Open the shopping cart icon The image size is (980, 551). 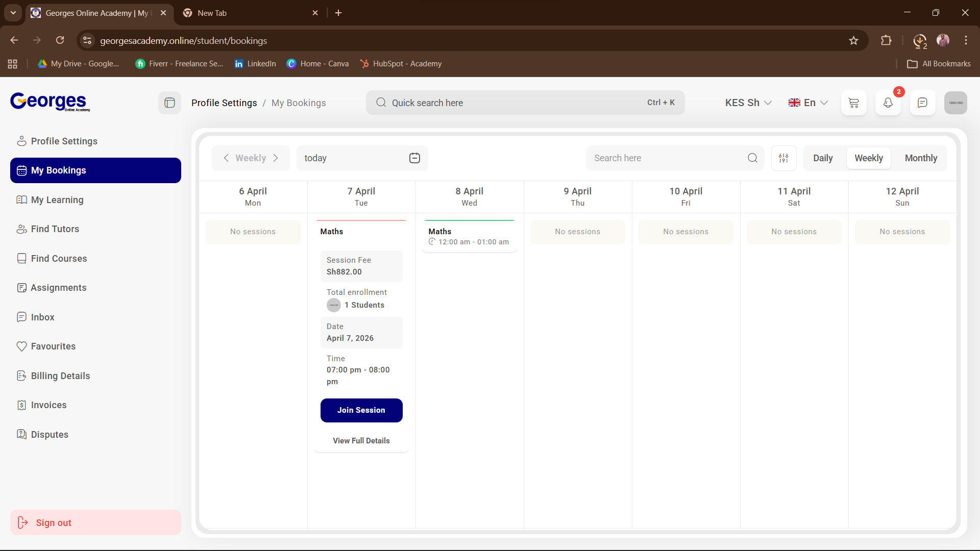click(853, 103)
